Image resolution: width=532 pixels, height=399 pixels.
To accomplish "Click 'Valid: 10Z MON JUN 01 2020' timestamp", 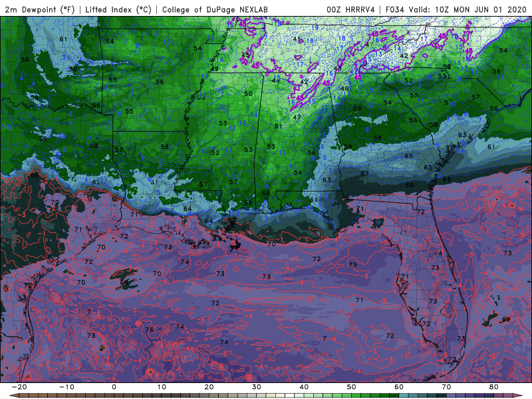I will [x=467, y=9].
